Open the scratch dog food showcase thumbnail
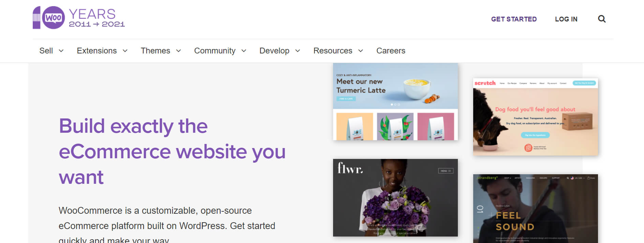This screenshot has width=644, height=243. click(536, 117)
